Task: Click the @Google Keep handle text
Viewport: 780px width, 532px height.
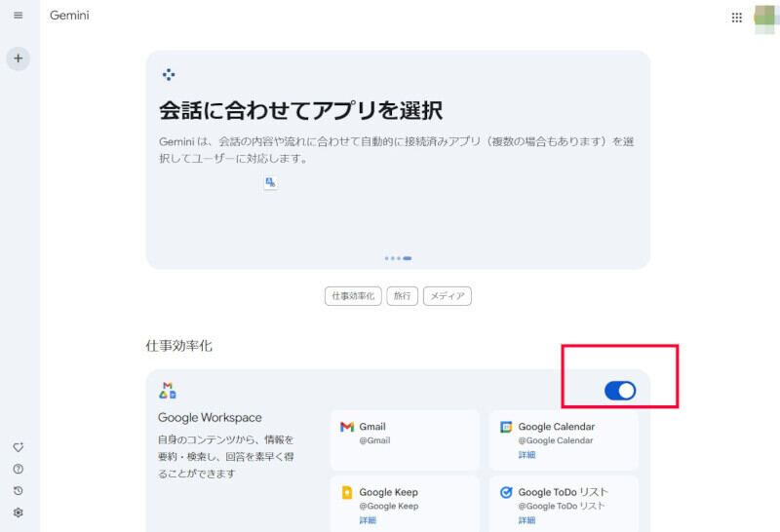Action: point(388,506)
